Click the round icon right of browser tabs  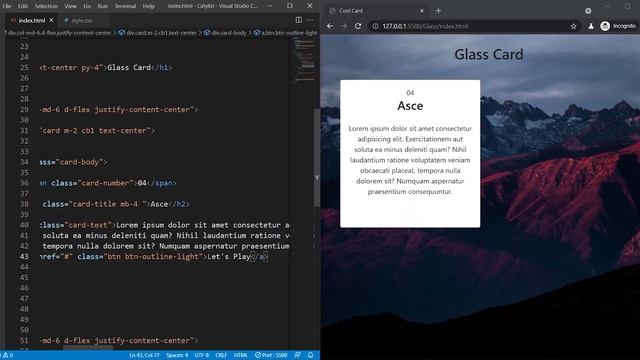point(588,11)
